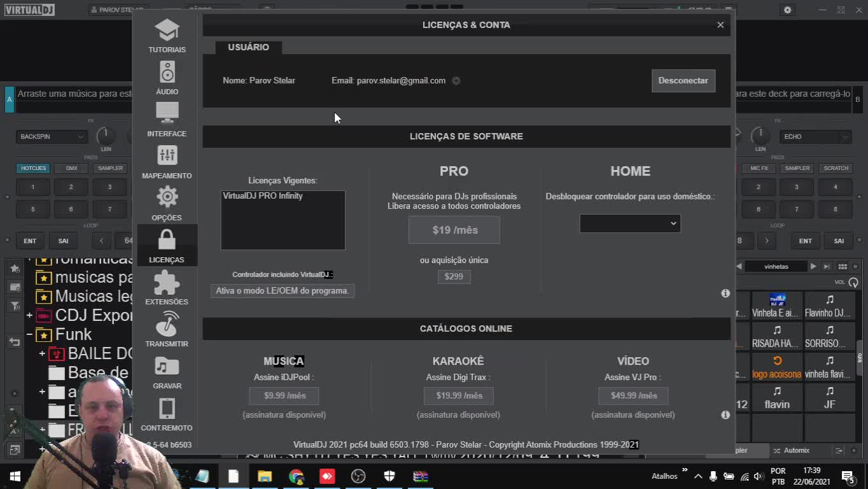Select HOTCUES pad mode on left deck
The width and height of the screenshot is (868, 489).
[x=33, y=168]
